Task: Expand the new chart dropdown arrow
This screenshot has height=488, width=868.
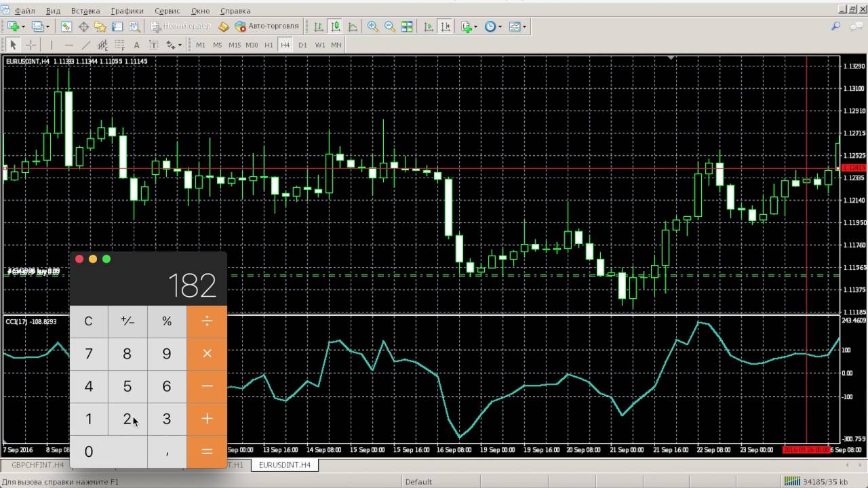Action: (23, 26)
